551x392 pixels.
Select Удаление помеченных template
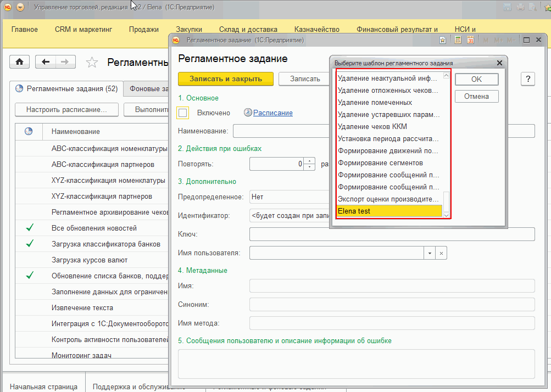(x=389, y=103)
